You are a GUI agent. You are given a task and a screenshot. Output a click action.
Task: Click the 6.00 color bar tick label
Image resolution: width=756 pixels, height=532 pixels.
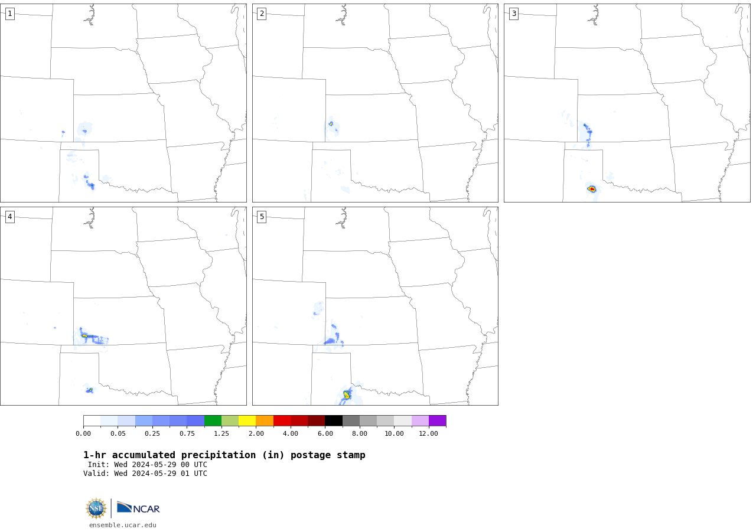point(325,433)
